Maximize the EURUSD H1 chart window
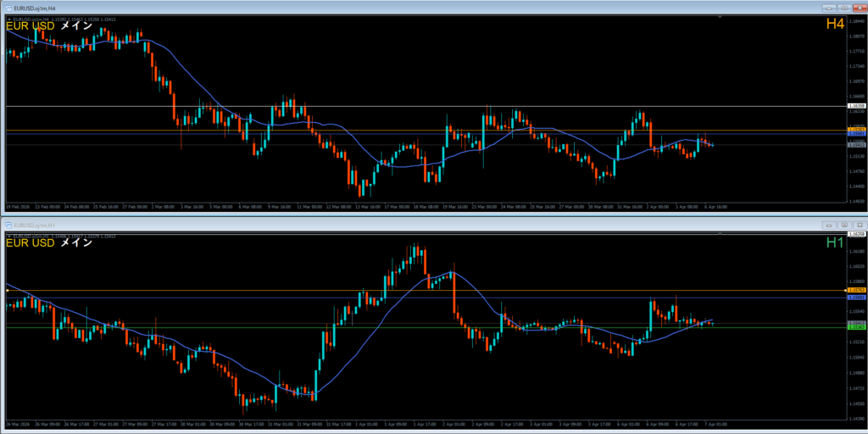 click(x=844, y=225)
